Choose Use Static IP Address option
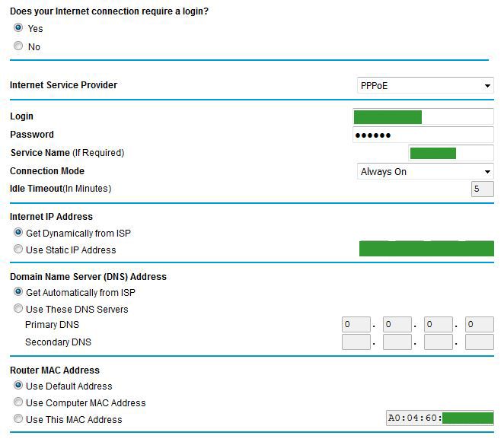 [18, 250]
